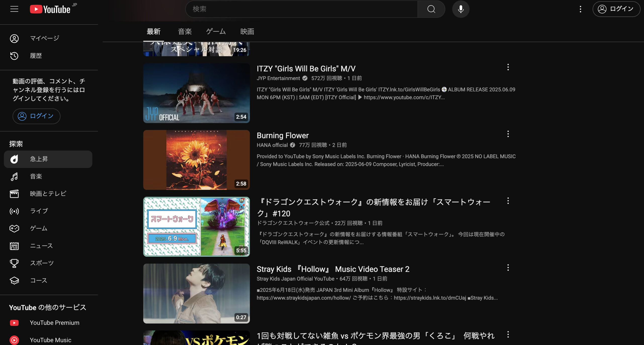644x345 pixels.
Task: Click the DQVIII ReWALK description text
Action: coord(381,238)
